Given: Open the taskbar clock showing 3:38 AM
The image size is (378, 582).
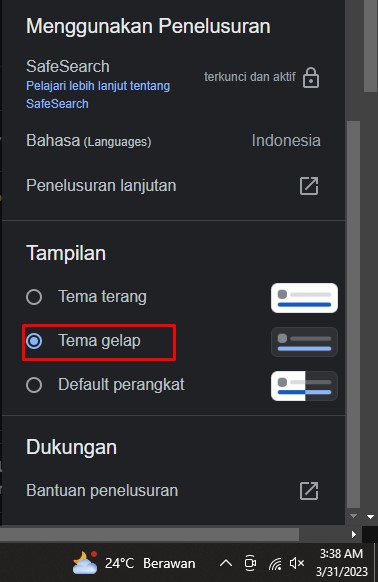Looking at the screenshot, I should click(342, 562).
